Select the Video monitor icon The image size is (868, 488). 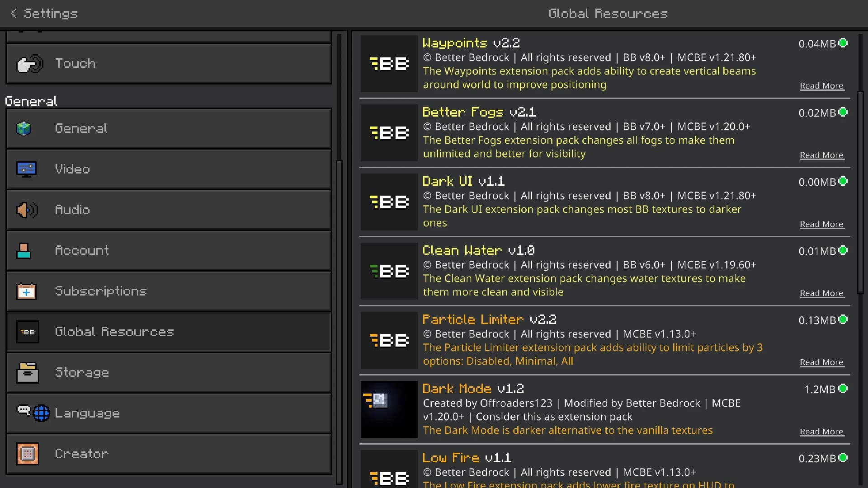coord(26,169)
